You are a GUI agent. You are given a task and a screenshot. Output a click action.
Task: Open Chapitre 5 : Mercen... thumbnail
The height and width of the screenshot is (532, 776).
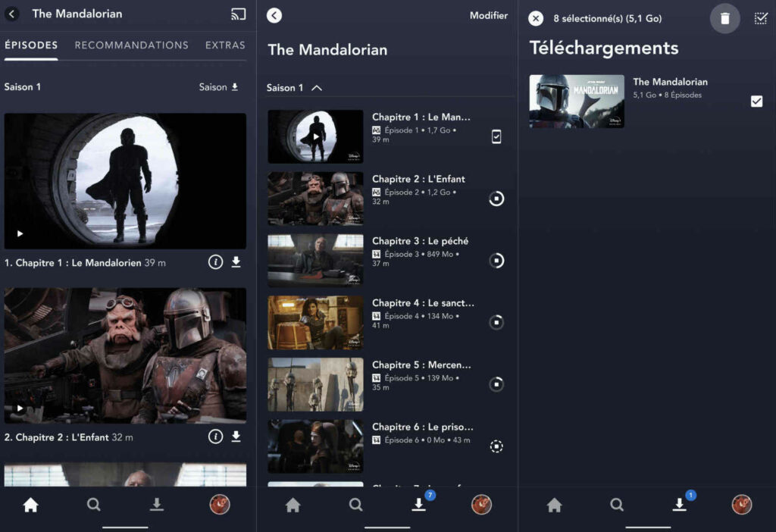pyautogui.click(x=315, y=384)
